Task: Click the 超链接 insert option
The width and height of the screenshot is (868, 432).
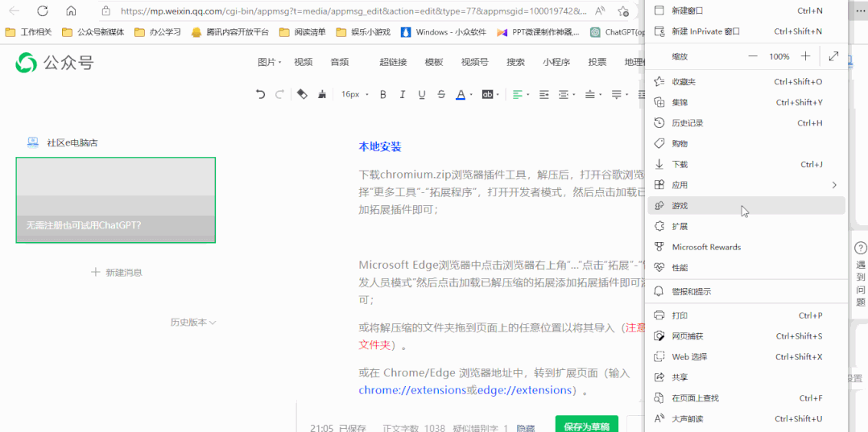Action: [394, 62]
